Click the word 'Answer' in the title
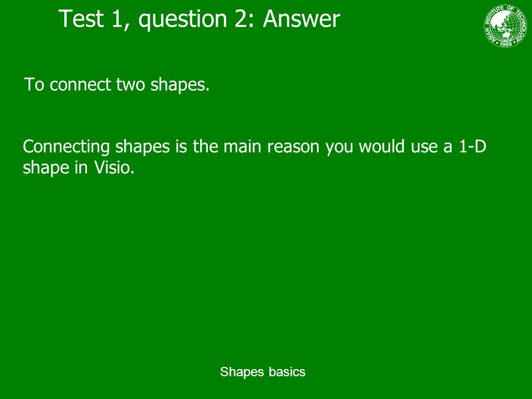 pos(301,19)
